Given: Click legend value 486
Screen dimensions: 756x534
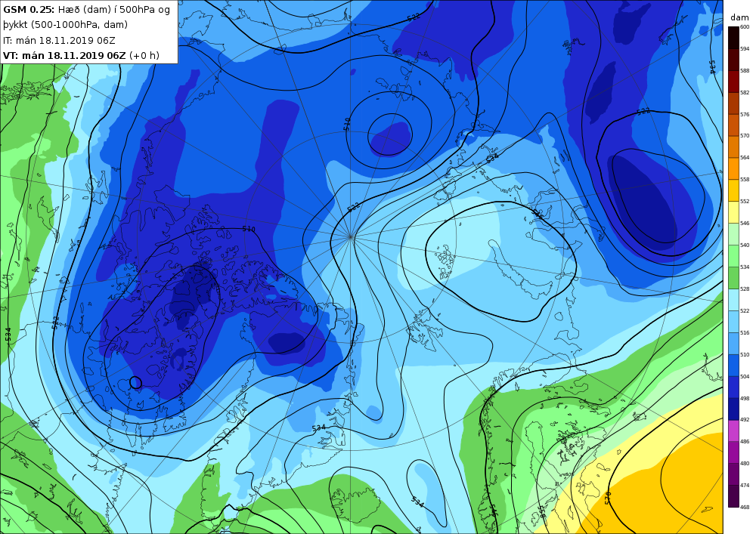Looking at the screenshot, I should click(745, 442).
